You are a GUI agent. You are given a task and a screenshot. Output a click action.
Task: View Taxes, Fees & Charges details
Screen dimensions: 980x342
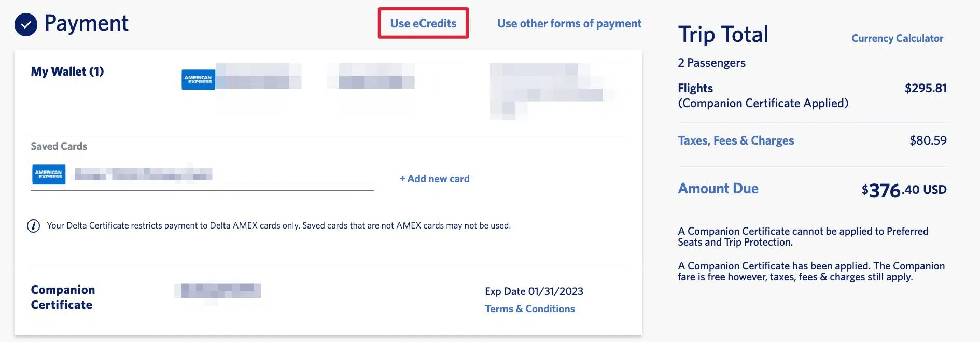click(736, 140)
